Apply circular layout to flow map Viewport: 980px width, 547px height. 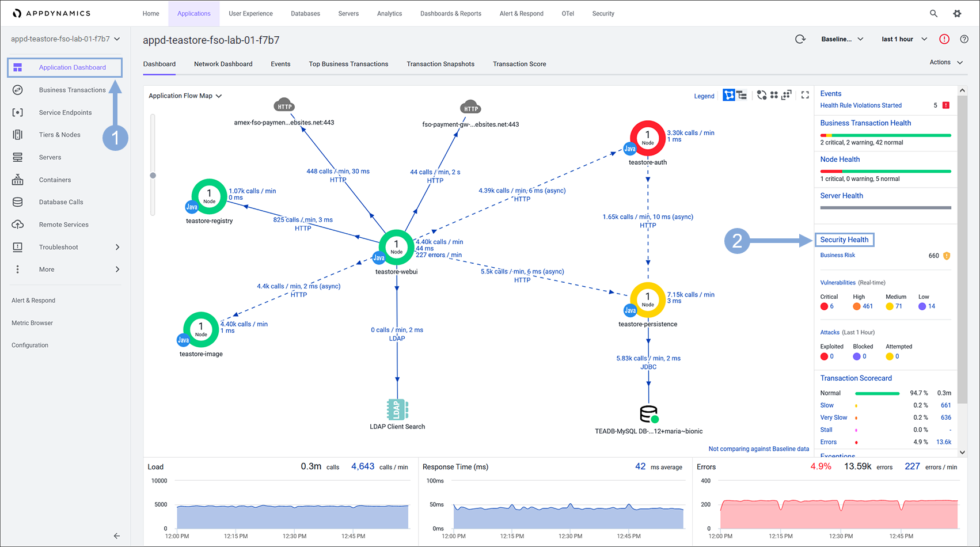(x=762, y=95)
